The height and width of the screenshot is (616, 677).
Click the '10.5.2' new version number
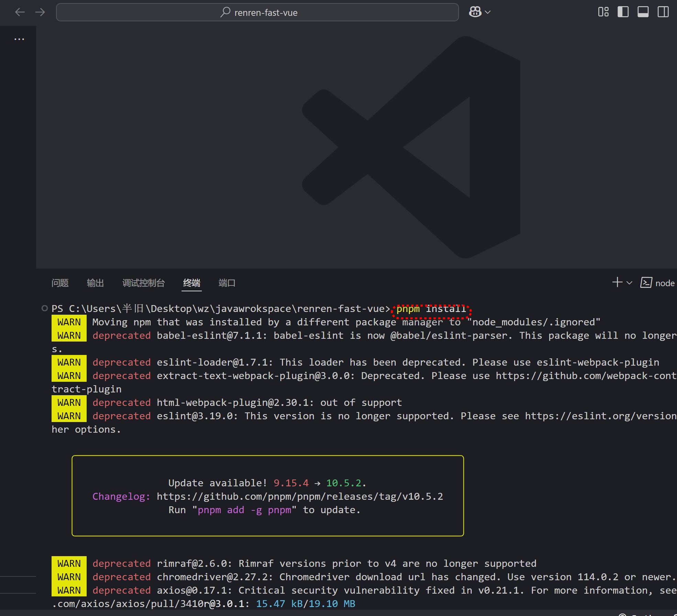point(344,483)
